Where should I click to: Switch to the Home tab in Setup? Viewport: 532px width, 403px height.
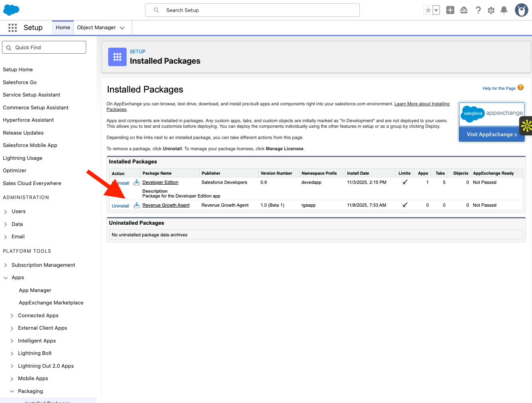pyautogui.click(x=62, y=28)
